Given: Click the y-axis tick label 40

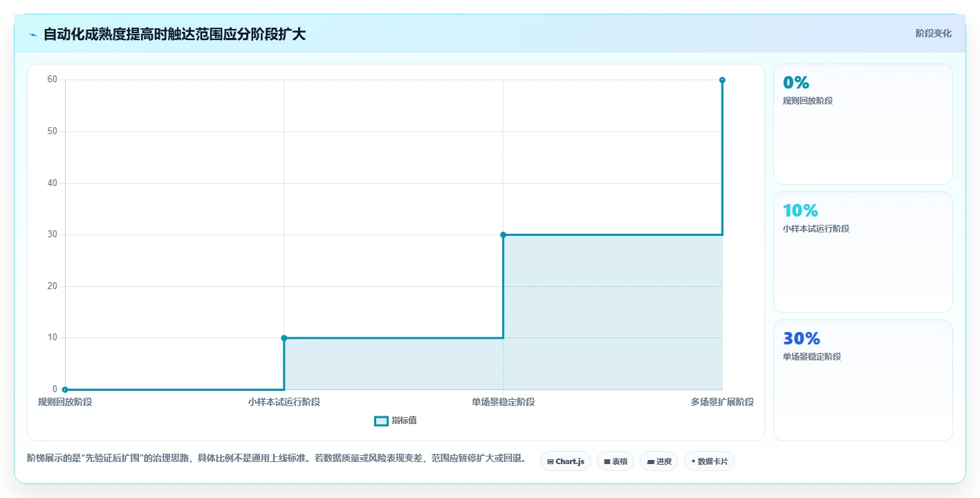Looking at the screenshot, I should coord(52,183).
